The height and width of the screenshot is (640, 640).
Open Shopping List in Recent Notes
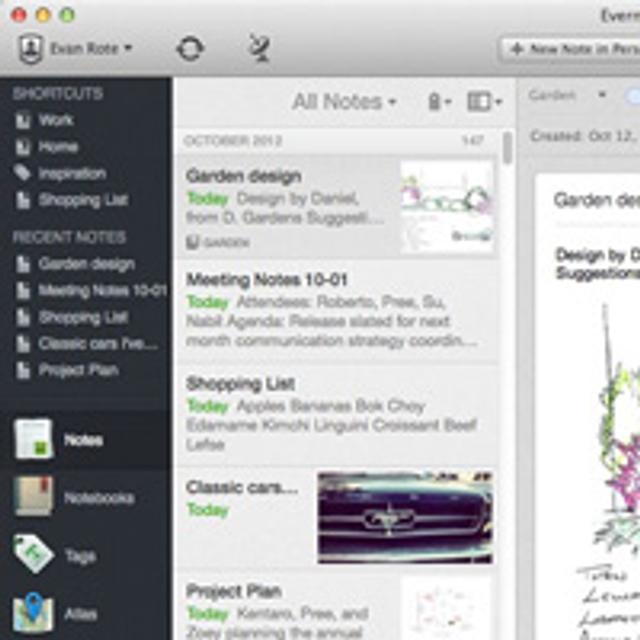tap(72, 317)
